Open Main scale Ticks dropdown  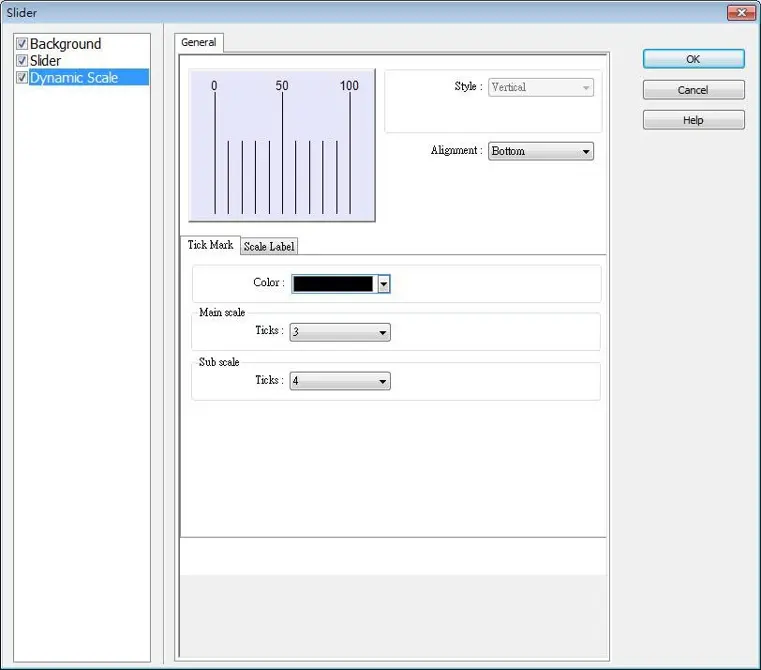pos(340,332)
